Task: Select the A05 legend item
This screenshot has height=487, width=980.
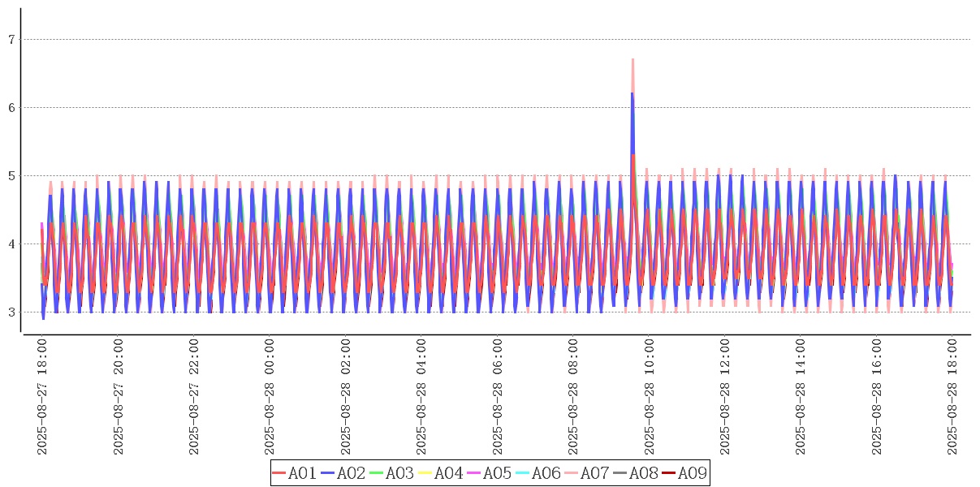Action: tap(490, 473)
